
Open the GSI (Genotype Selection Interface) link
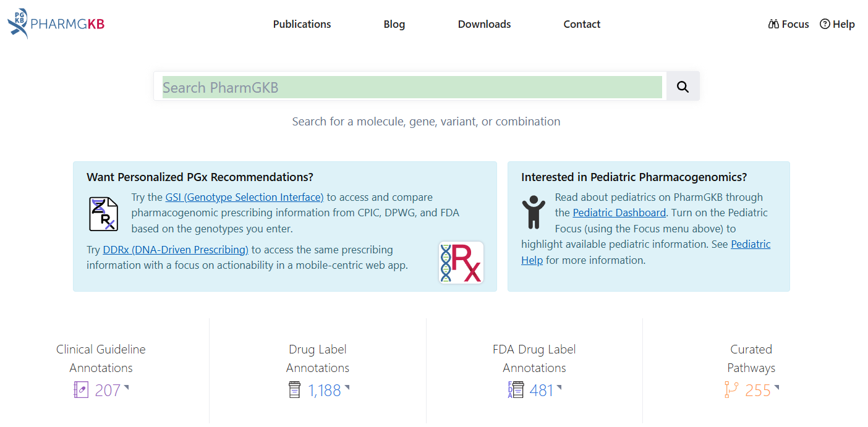244,197
